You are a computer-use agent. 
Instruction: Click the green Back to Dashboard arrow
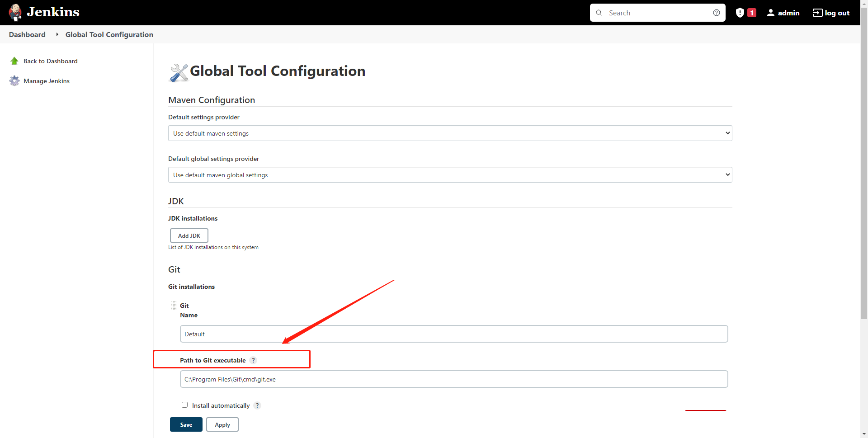pos(14,61)
